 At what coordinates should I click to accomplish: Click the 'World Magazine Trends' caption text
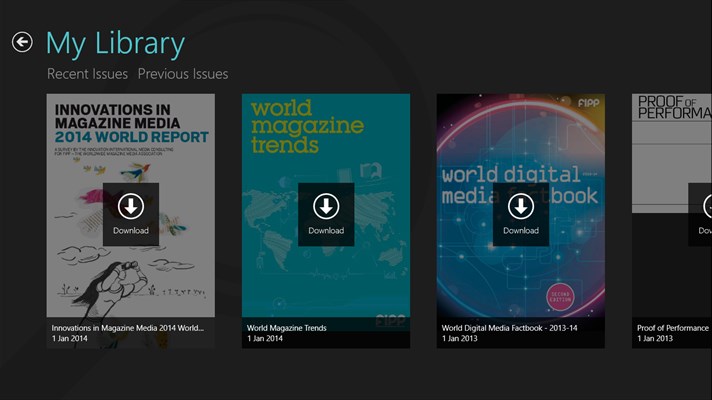(x=287, y=328)
